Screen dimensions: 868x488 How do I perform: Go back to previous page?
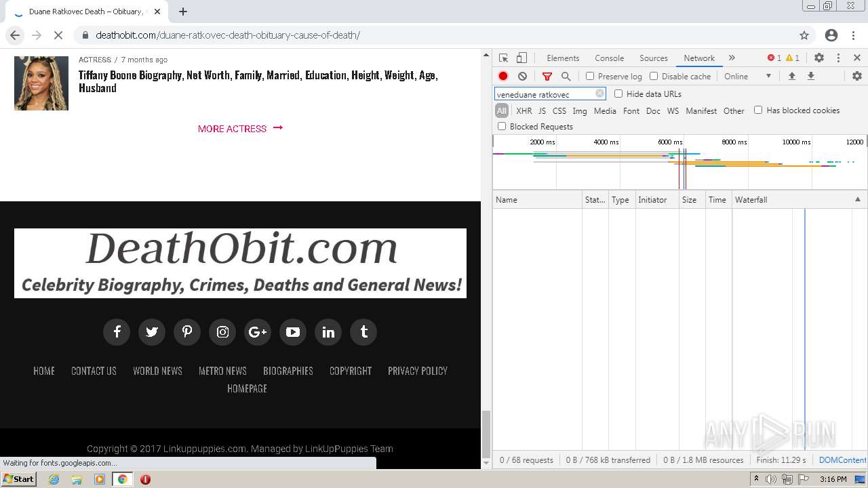point(16,35)
